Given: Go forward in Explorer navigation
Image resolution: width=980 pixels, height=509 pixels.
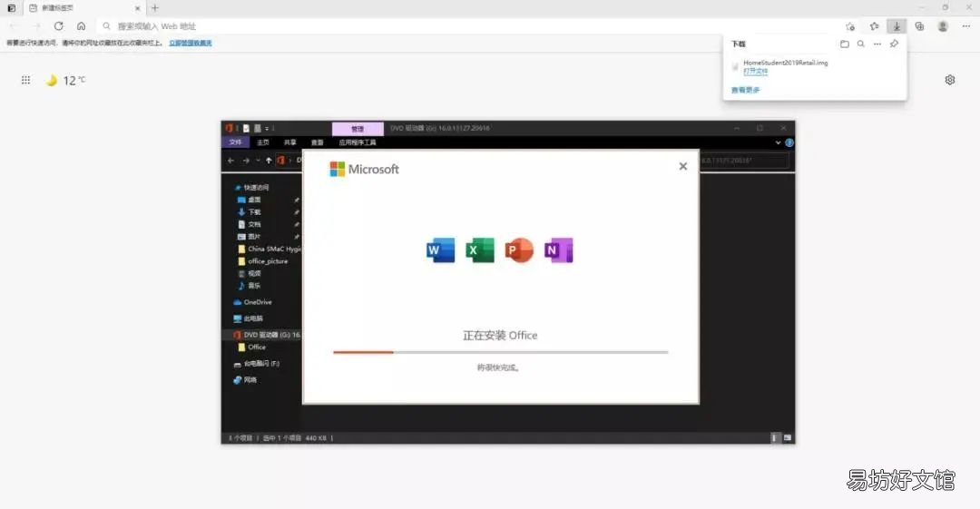Looking at the screenshot, I should [246, 161].
